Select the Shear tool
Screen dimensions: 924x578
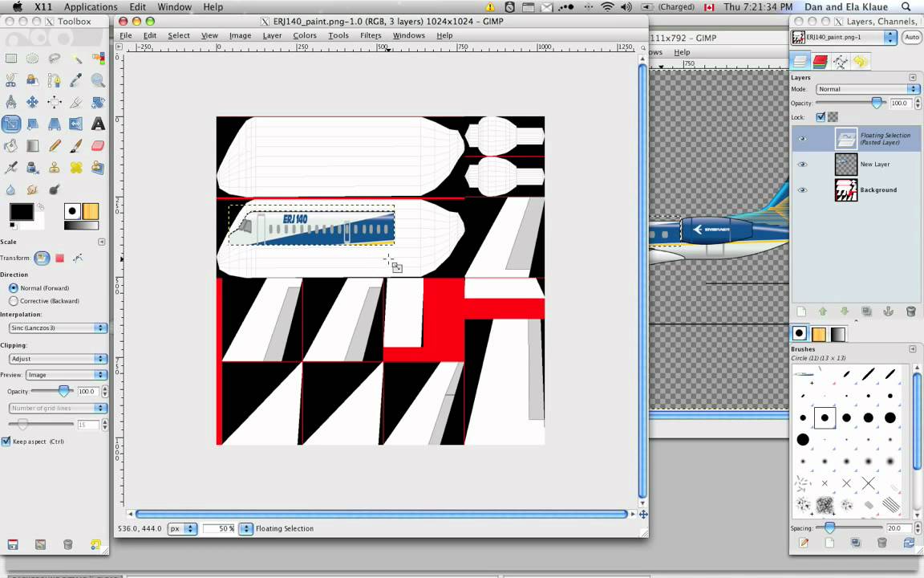tap(32, 124)
